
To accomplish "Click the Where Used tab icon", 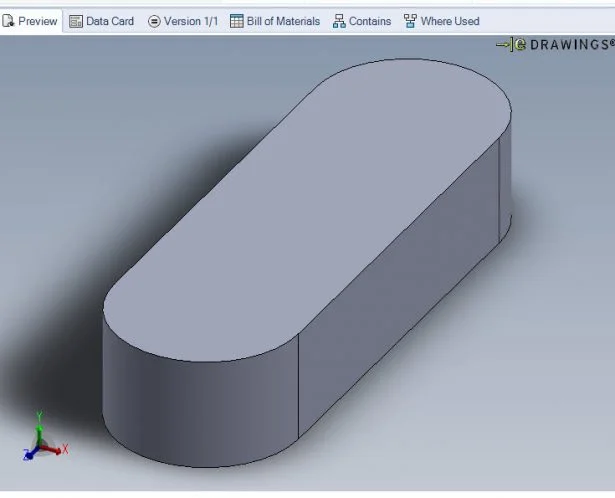I will click(x=410, y=21).
